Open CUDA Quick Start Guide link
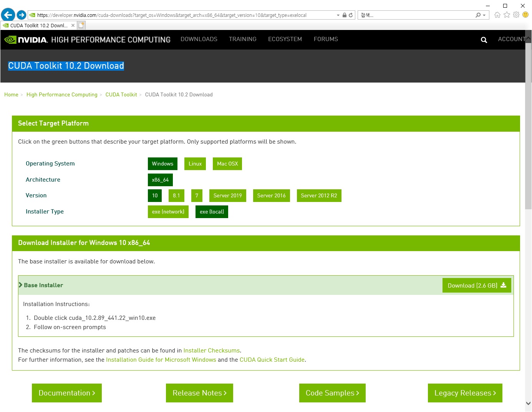The width and height of the screenshot is (532, 412). [x=272, y=360]
